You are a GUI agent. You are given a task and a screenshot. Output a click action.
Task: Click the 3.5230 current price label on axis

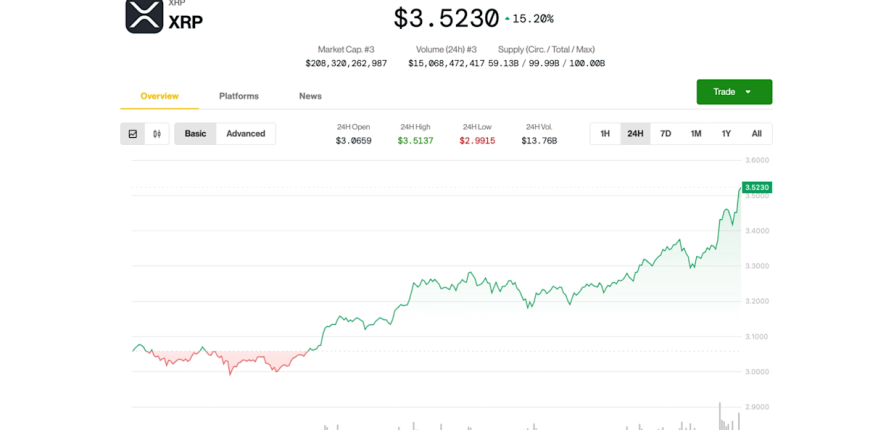[x=757, y=188]
